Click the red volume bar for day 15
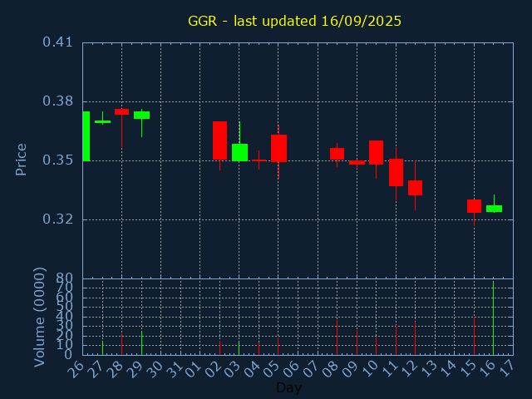Image resolution: width=532 pixels, height=399 pixels. click(x=474, y=336)
